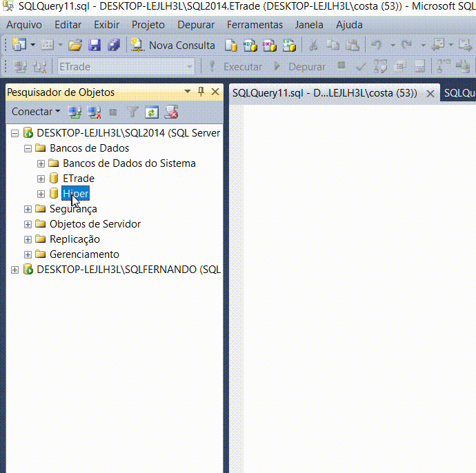This screenshot has height=473, width=476.
Task: Click the XMLA query icon
Action: (289, 46)
